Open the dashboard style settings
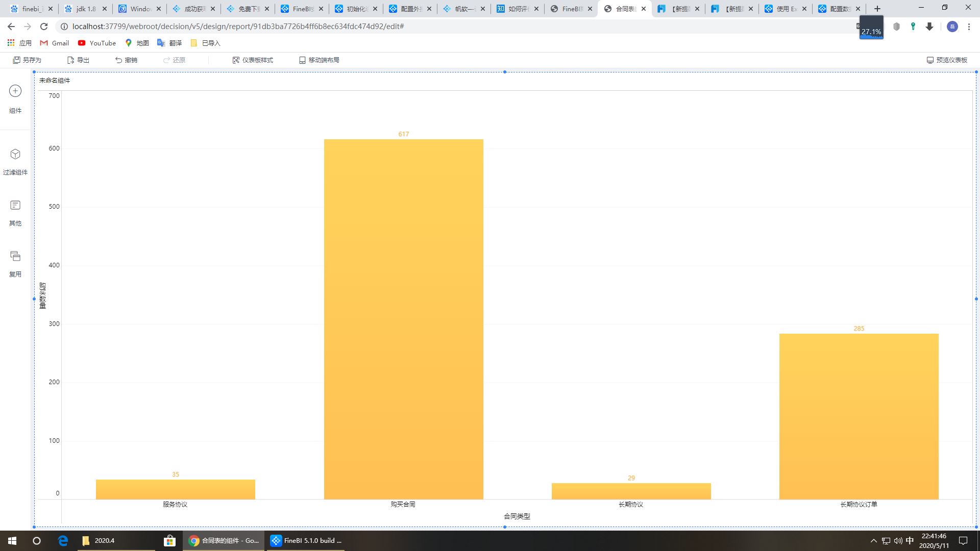This screenshot has height=551, width=980. click(253, 60)
